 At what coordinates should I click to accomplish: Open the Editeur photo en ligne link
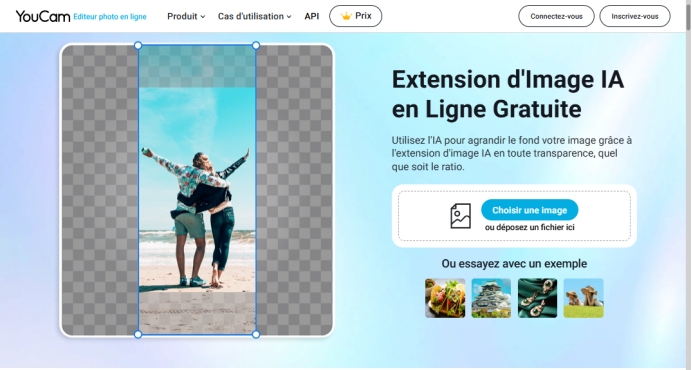[x=110, y=17]
